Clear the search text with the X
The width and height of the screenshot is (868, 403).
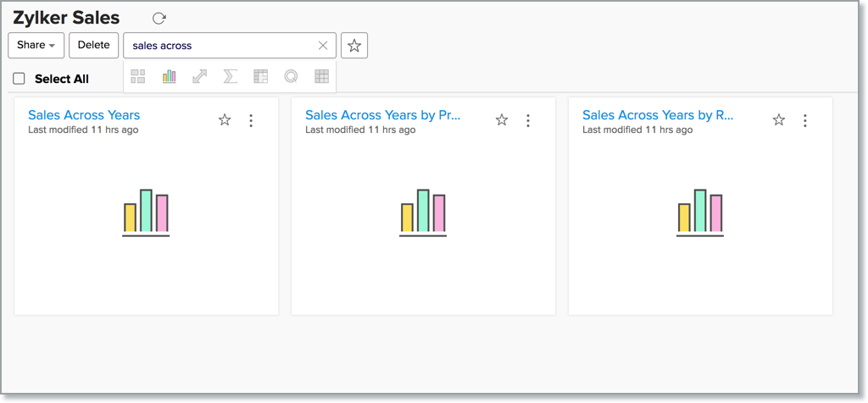click(x=323, y=46)
